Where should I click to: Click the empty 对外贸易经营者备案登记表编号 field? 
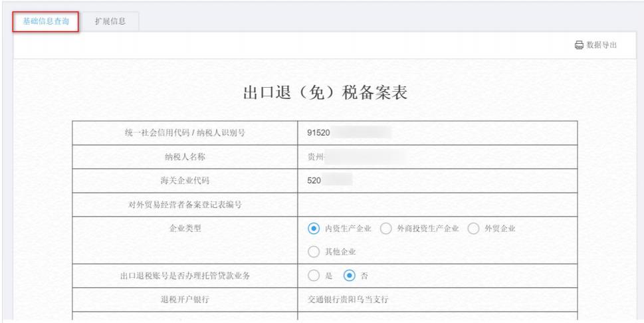coord(437,205)
